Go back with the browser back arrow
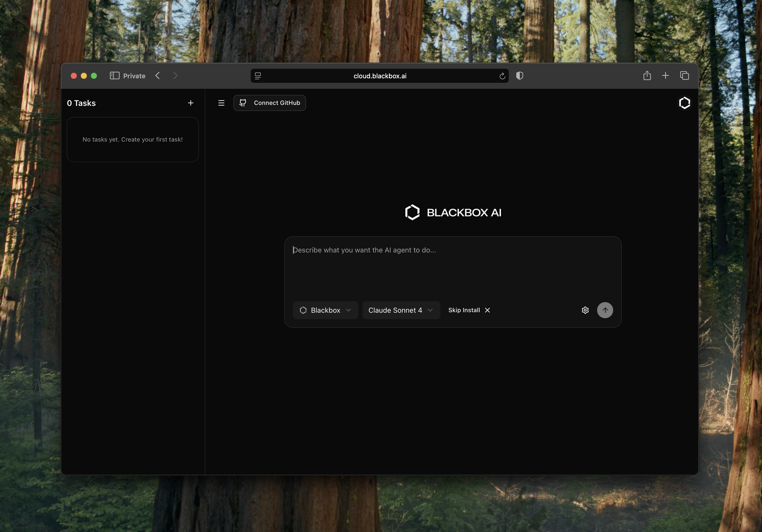 click(158, 76)
